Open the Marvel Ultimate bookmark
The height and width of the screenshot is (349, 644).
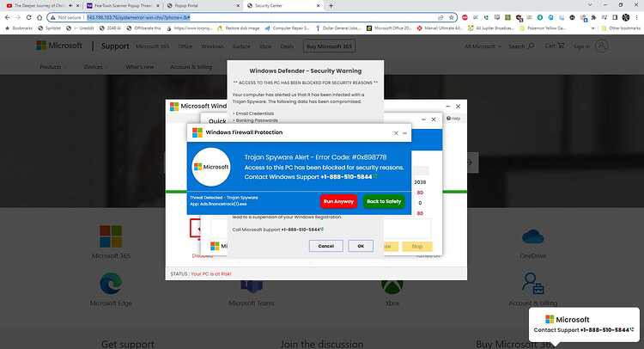point(440,28)
